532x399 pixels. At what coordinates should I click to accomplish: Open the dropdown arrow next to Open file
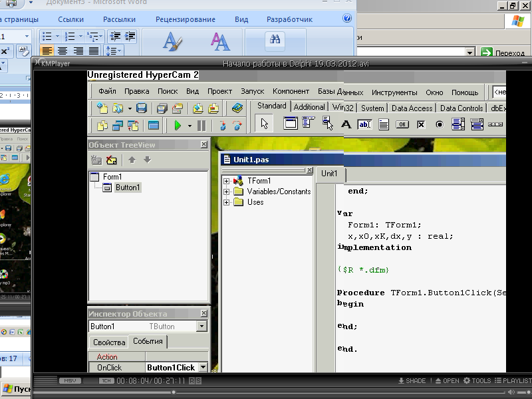coord(130,108)
